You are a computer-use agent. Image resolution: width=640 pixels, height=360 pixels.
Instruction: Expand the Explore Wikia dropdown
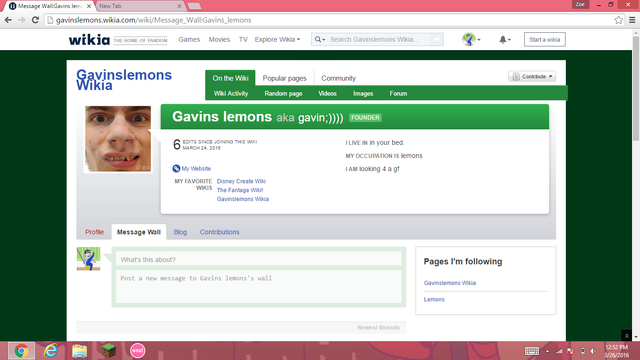(x=277, y=40)
